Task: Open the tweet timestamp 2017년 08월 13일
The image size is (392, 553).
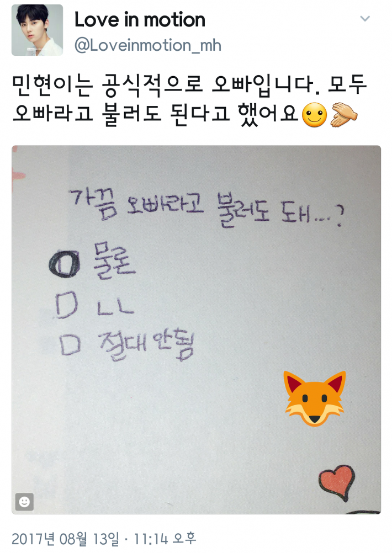Action: [x=66, y=539]
